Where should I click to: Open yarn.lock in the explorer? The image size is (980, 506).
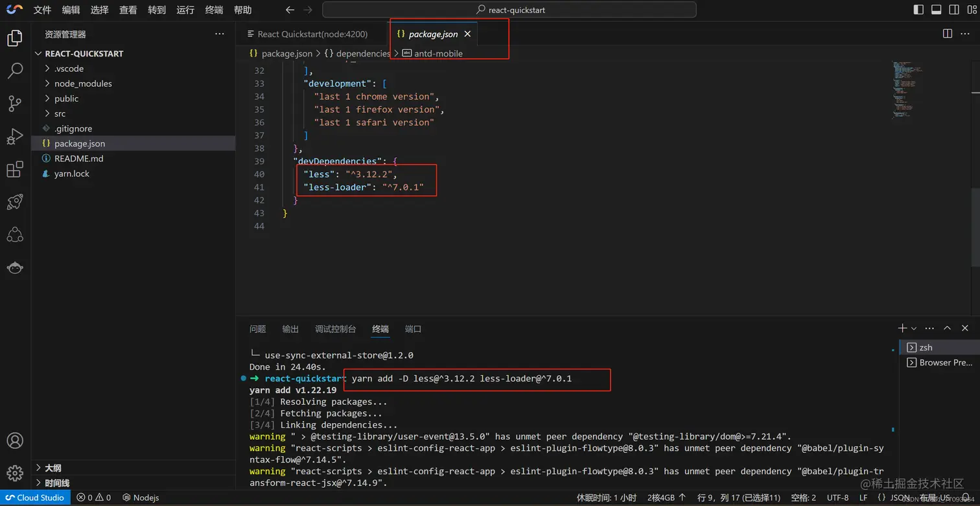tap(133, 174)
